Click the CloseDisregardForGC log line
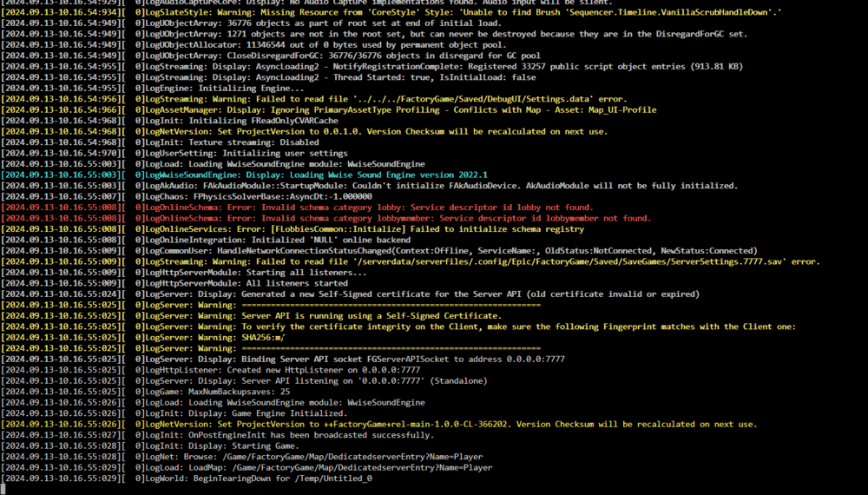 pyautogui.click(x=271, y=56)
